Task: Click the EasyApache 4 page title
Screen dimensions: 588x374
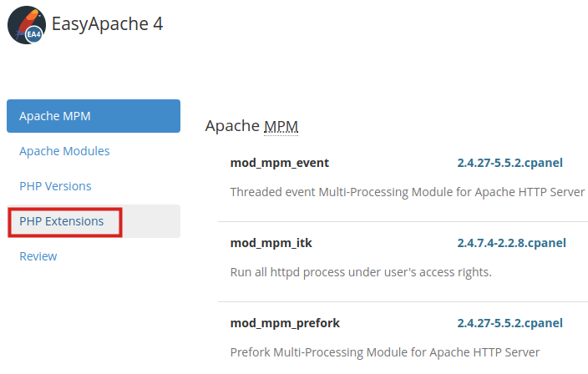Action: coord(107,23)
